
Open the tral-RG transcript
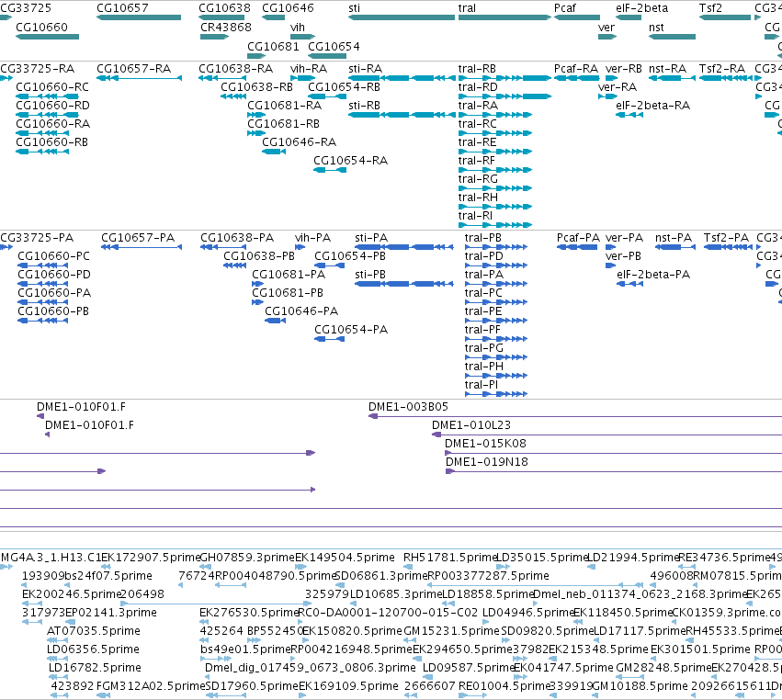tap(495, 188)
